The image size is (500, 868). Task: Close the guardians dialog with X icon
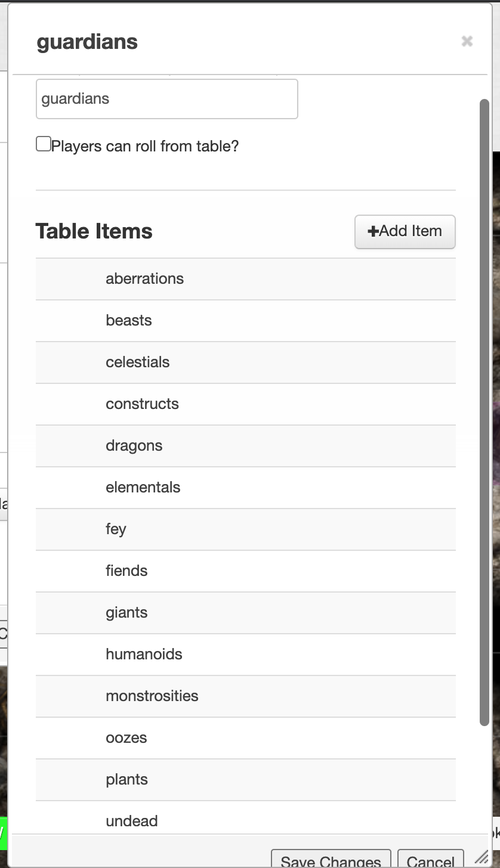[467, 41]
